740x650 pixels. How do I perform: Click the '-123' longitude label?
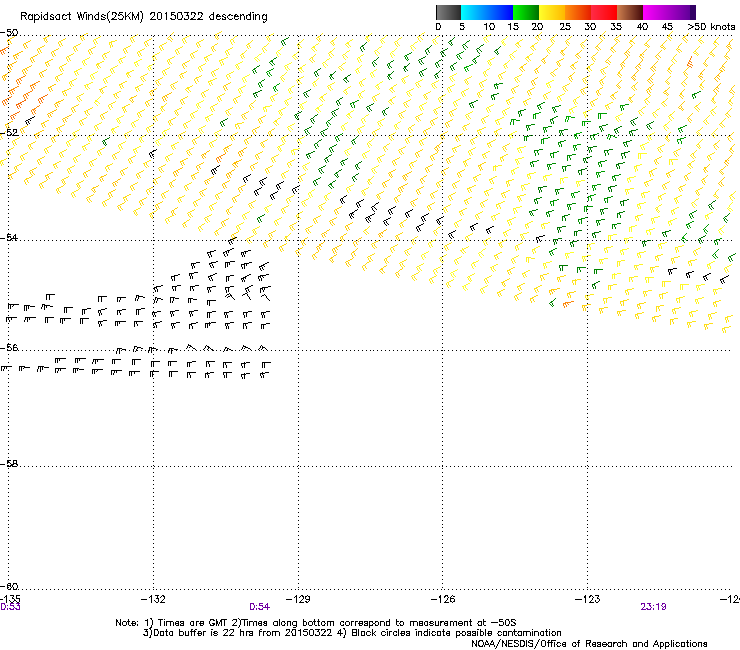pos(588,599)
